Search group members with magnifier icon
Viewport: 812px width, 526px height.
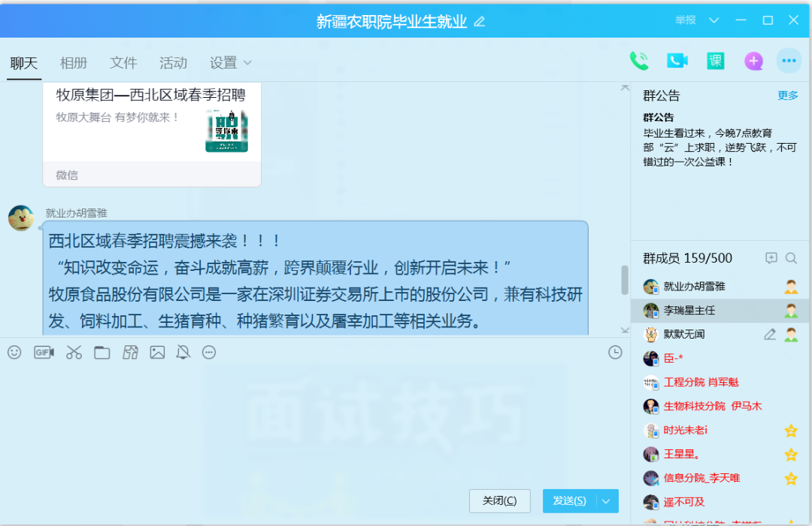click(791, 258)
